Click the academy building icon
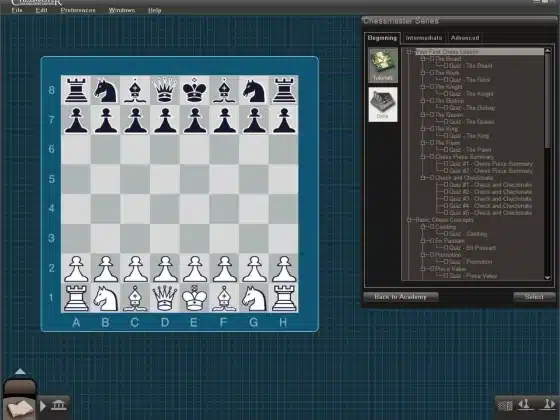 59,405
